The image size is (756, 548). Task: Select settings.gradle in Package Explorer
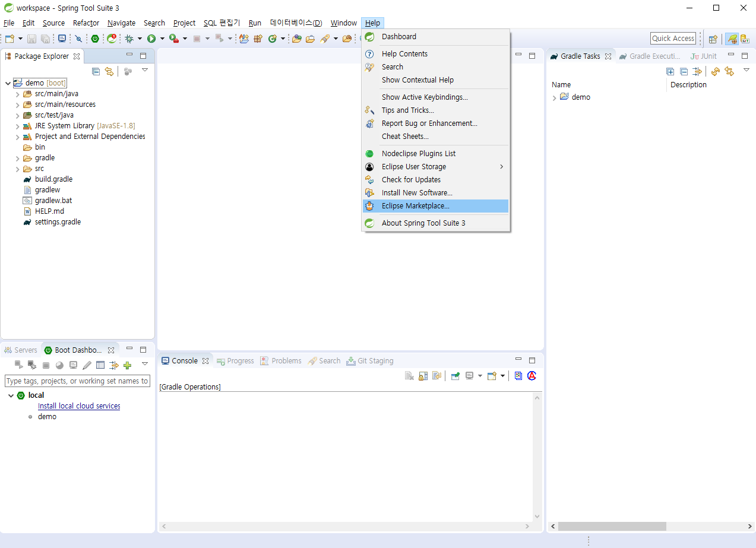pos(58,222)
